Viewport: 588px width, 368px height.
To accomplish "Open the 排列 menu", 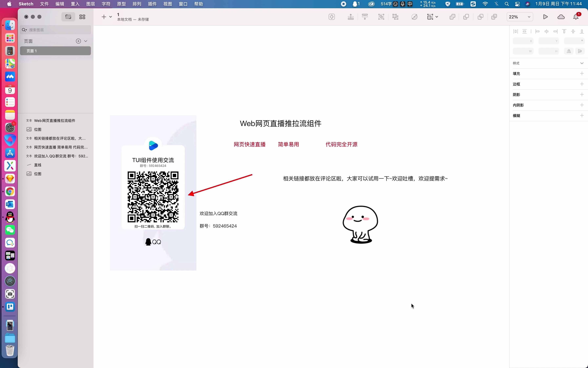I will click(x=137, y=4).
